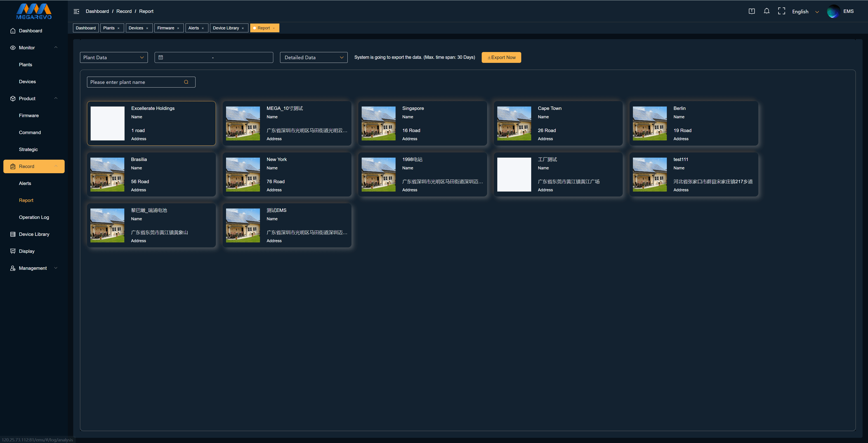Screen dimensions: 868x443
Task: Click Dashboard in the breadcrumb
Action: [x=97, y=11]
